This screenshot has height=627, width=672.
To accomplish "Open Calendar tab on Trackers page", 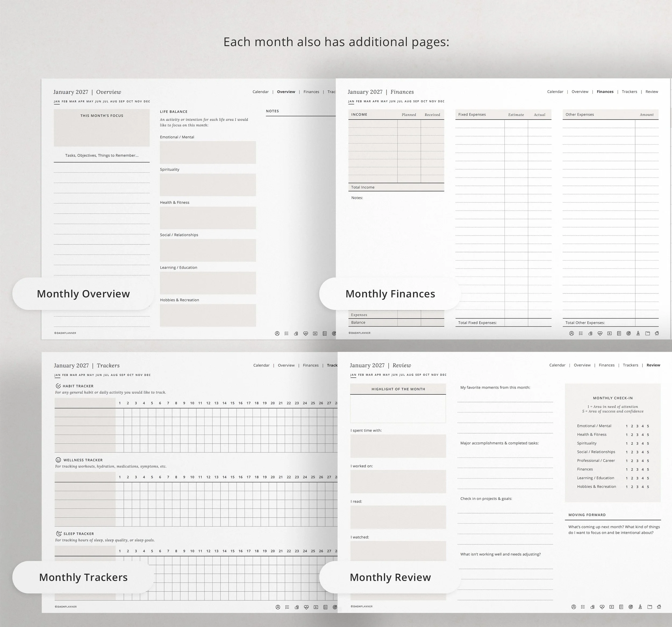I will point(261,365).
